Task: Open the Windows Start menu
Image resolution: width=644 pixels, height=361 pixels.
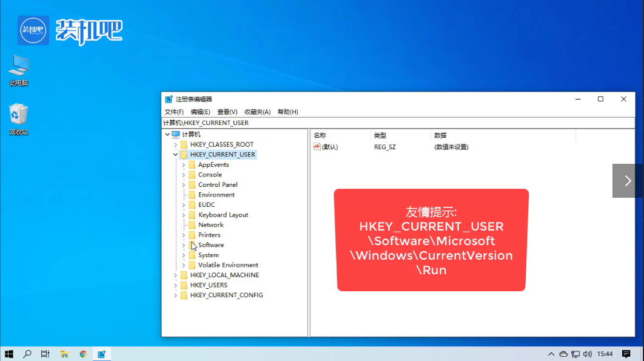Action: [9, 354]
